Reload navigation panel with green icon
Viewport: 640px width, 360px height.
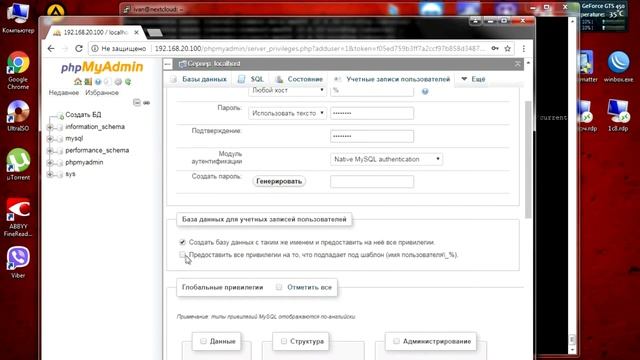(128, 82)
